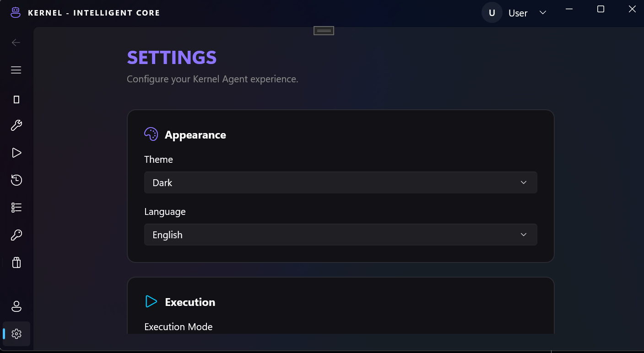Open the play/run icon in sidebar

[16, 153]
